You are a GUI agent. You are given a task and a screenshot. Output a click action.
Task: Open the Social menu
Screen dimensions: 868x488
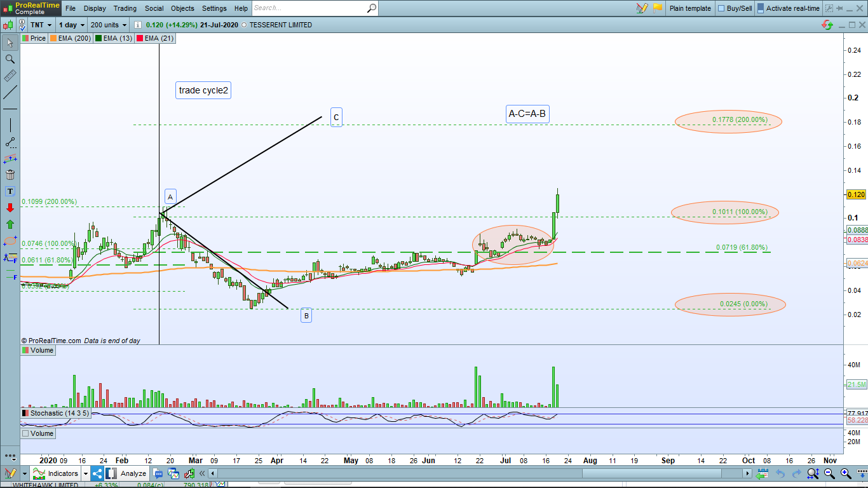tap(154, 8)
